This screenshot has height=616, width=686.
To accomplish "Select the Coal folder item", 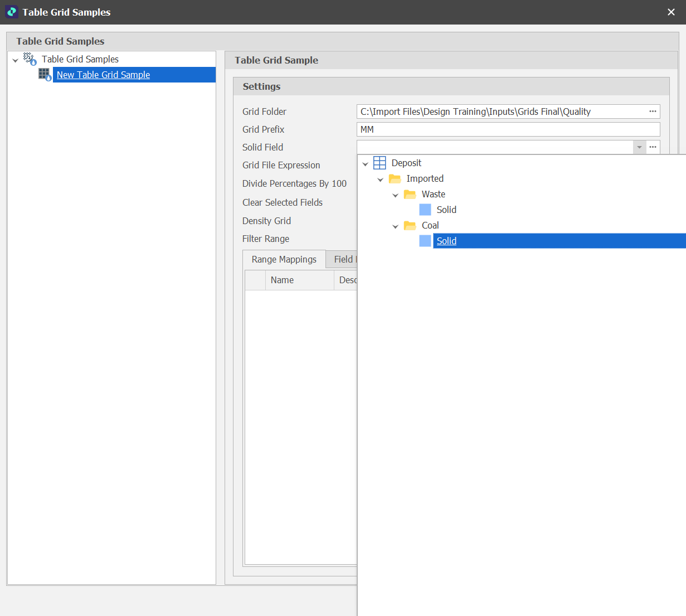I will click(x=430, y=225).
